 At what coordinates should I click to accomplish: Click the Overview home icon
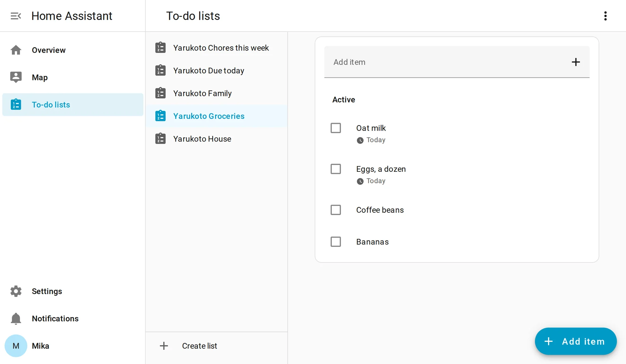pos(16,50)
